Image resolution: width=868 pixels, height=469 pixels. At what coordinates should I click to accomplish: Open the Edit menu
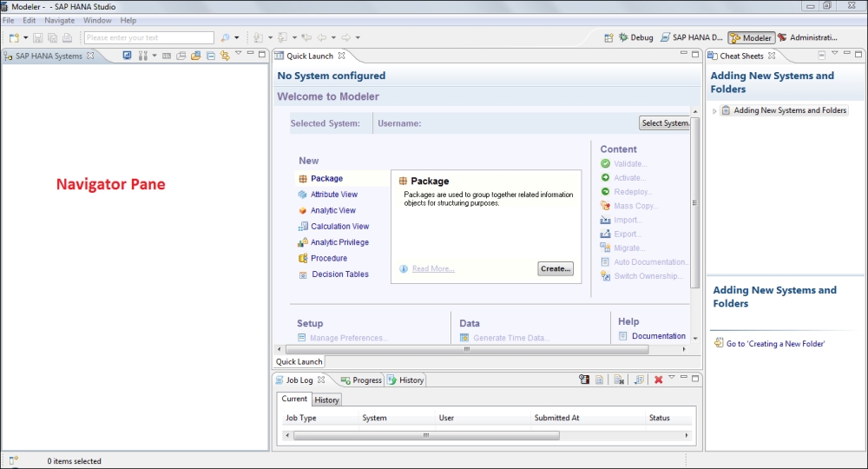[29, 21]
